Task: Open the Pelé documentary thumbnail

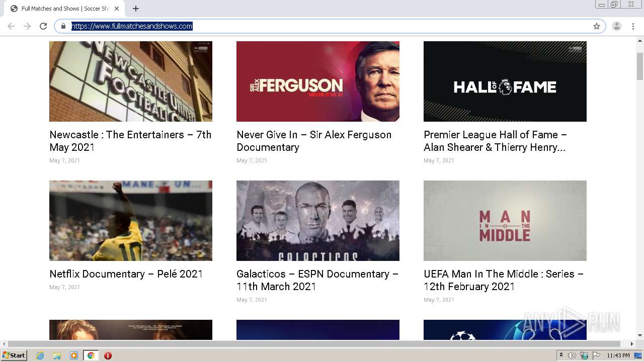Action: [131, 221]
